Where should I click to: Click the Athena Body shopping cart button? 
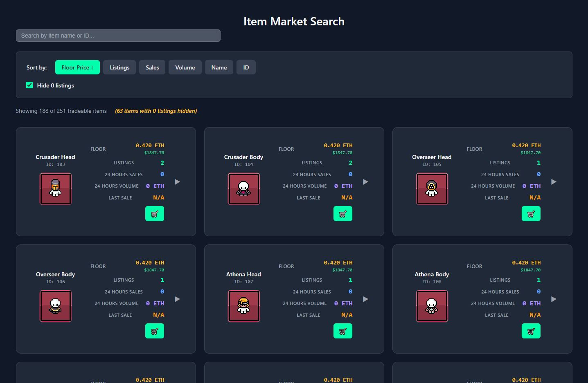[x=531, y=331]
